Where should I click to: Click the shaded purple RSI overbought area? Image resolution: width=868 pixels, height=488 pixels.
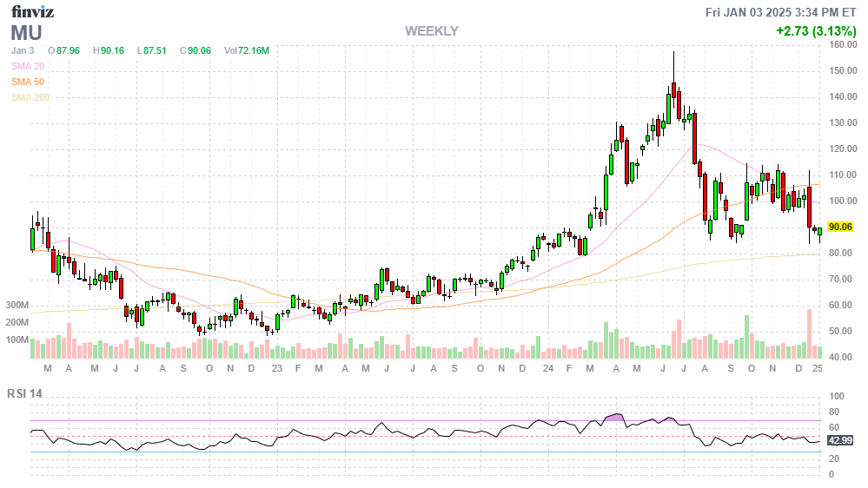tap(616, 418)
